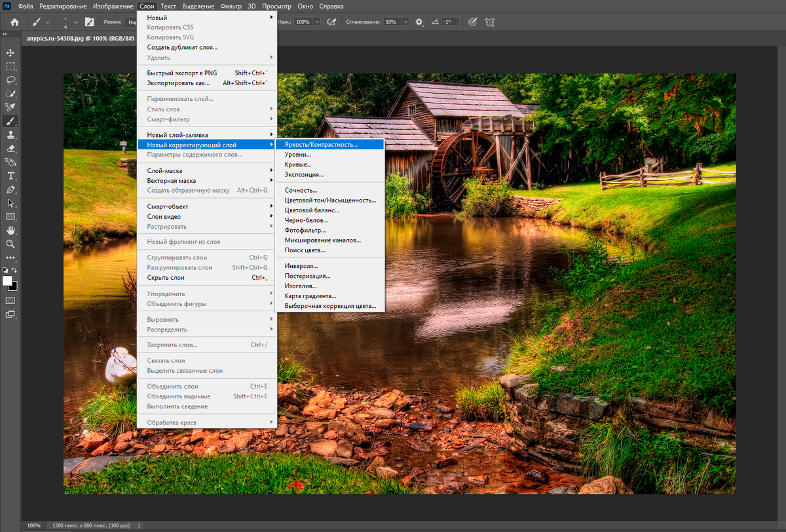Select the Hand tool
Viewport: 786px width, 532px height.
pyautogui.click(x=10, y=230)
